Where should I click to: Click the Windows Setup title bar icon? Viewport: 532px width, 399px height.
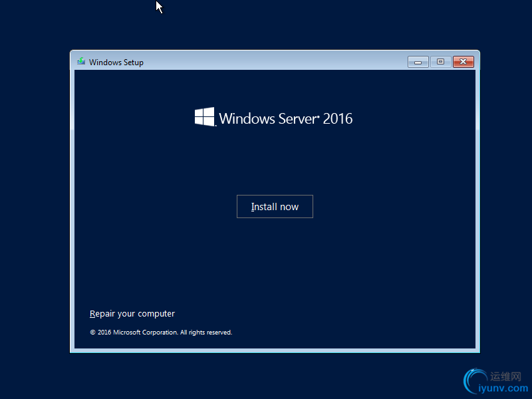click(81, 61)
